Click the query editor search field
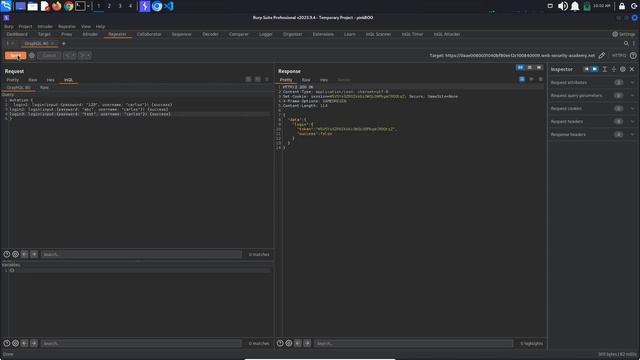 [141, 254]
